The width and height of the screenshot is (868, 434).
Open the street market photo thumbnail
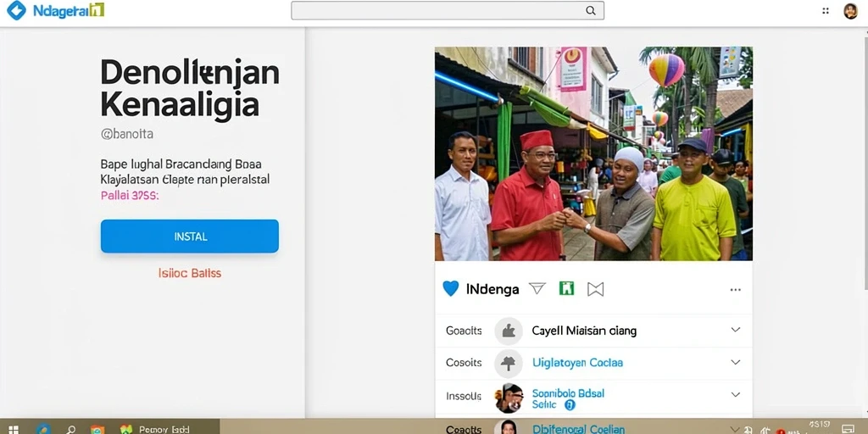(593, 153)
